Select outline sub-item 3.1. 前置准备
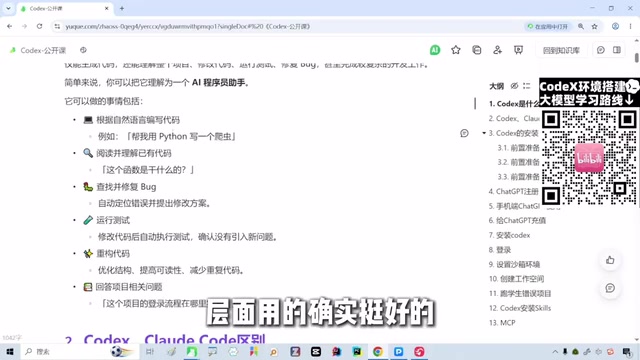The image size is (640, 360). [518, 148]
